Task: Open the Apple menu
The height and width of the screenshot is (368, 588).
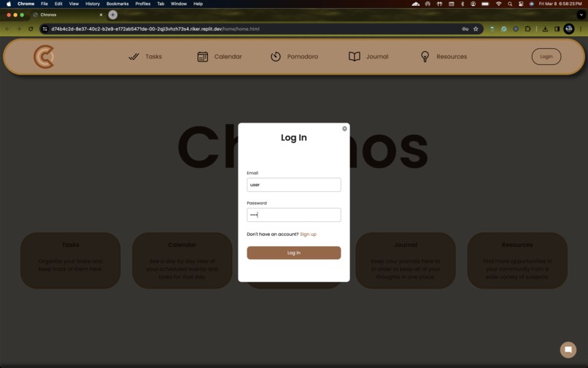Action: point(8,4)
